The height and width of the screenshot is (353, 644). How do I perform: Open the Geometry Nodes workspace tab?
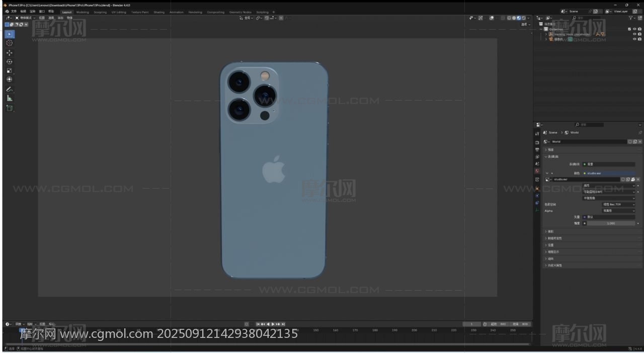(x=240, y=12)
